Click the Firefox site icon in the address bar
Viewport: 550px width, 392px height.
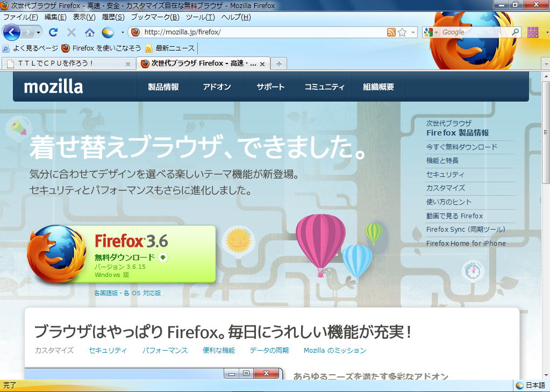coord(135,32)
